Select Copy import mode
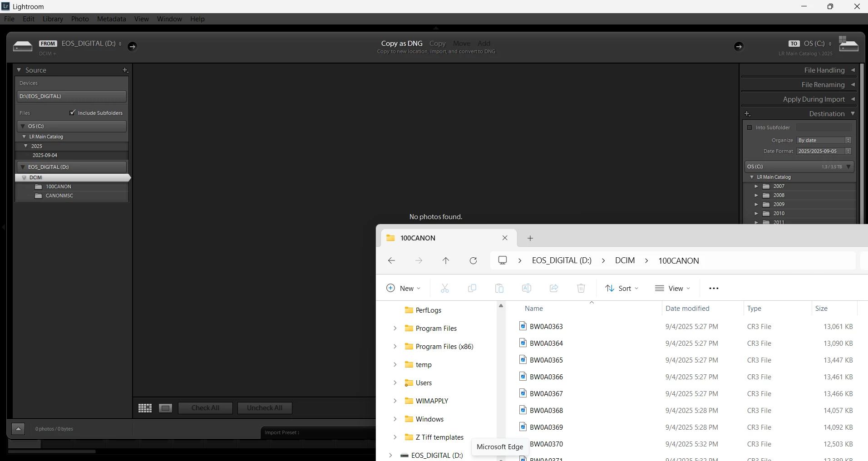Screen dimensions: 868x461 pos(438,44)
